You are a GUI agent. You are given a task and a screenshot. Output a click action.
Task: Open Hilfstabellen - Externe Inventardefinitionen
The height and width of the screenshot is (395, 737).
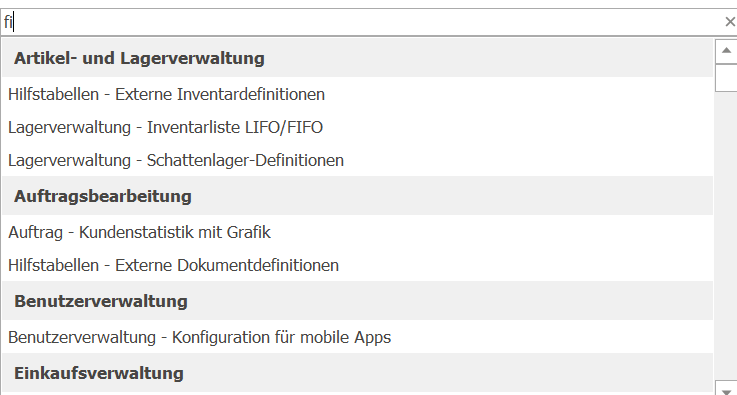(357, 94)
